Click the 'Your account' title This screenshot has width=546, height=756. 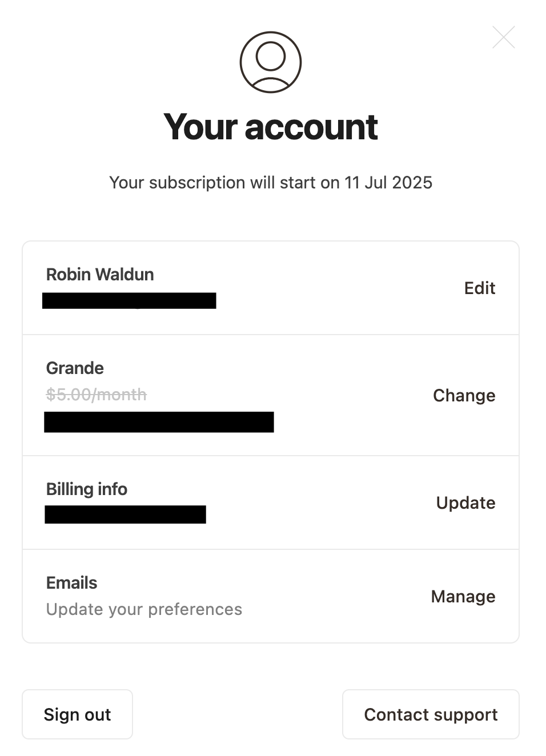(271, 127)
